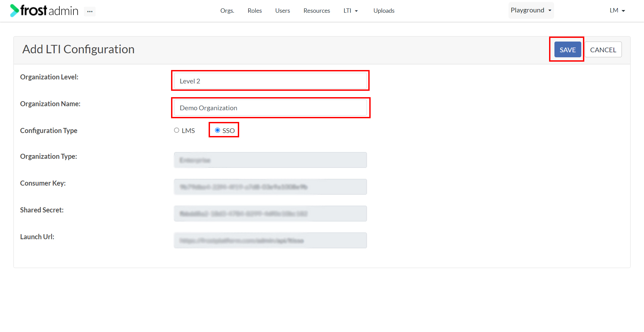Click the disabled Organization Type field
This screenshot has width=644, height=332.
(270, 160)
